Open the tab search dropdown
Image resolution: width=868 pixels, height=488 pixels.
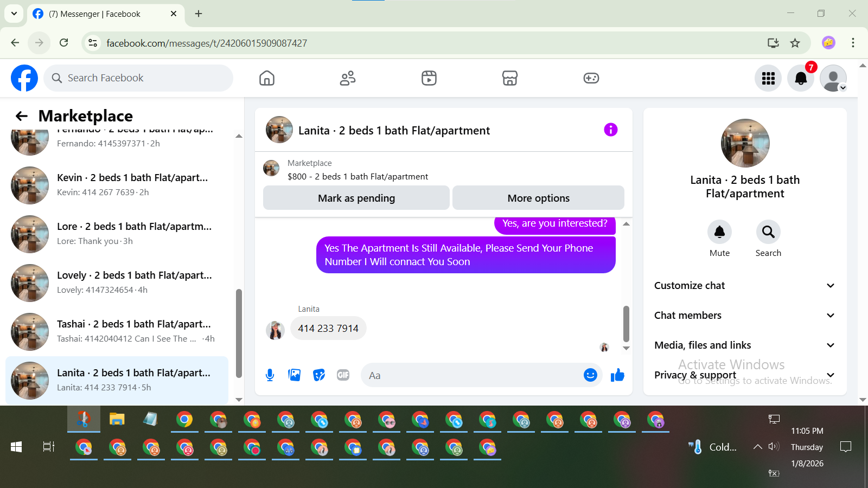click(x=14, y=14)
